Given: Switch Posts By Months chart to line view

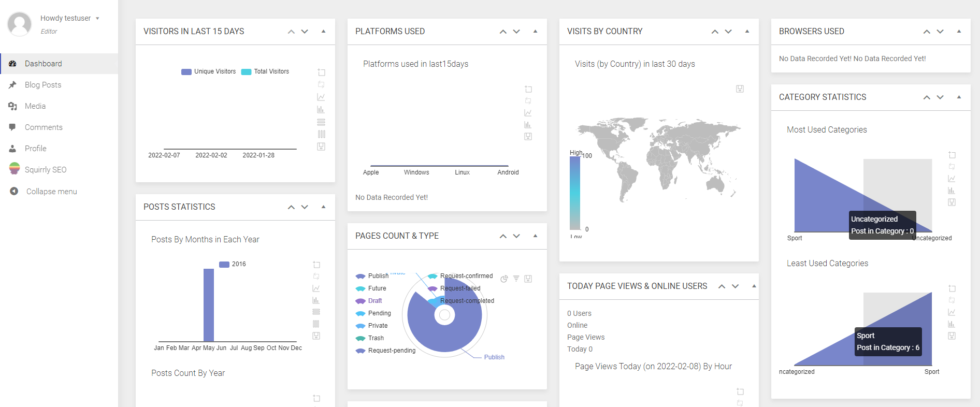Looking at the screenshot, I should pyautogui.click(x=316, y=288).
